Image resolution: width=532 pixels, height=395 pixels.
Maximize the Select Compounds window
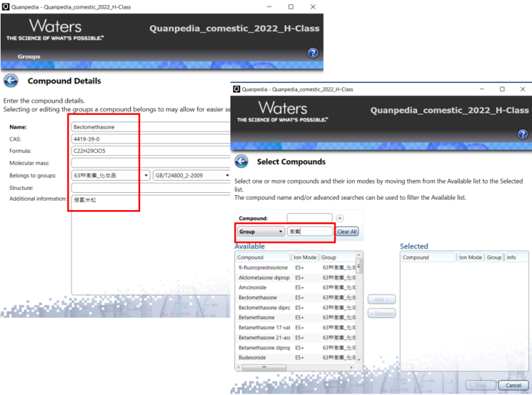pyautogui.click(x=502, y=89)
